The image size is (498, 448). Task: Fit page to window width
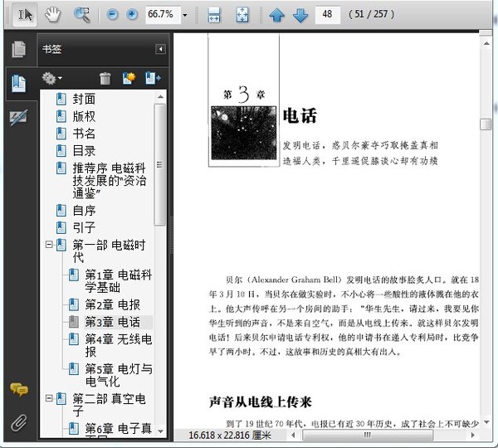[x=213, y=15]
